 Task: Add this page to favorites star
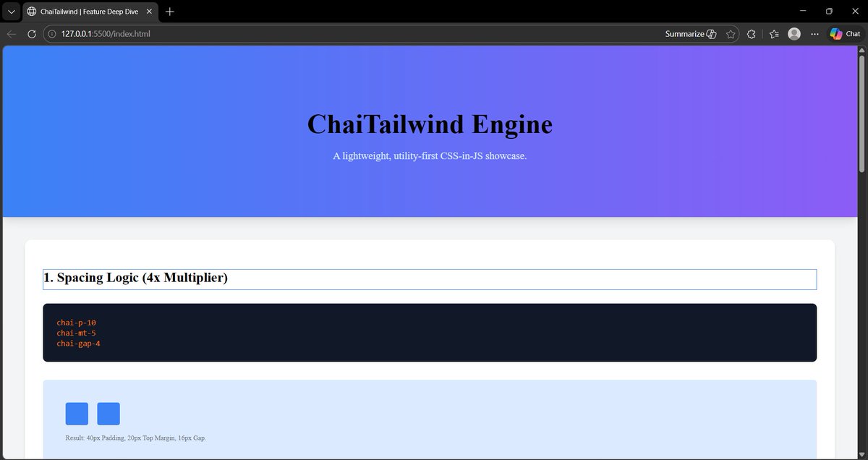[731, 34]
